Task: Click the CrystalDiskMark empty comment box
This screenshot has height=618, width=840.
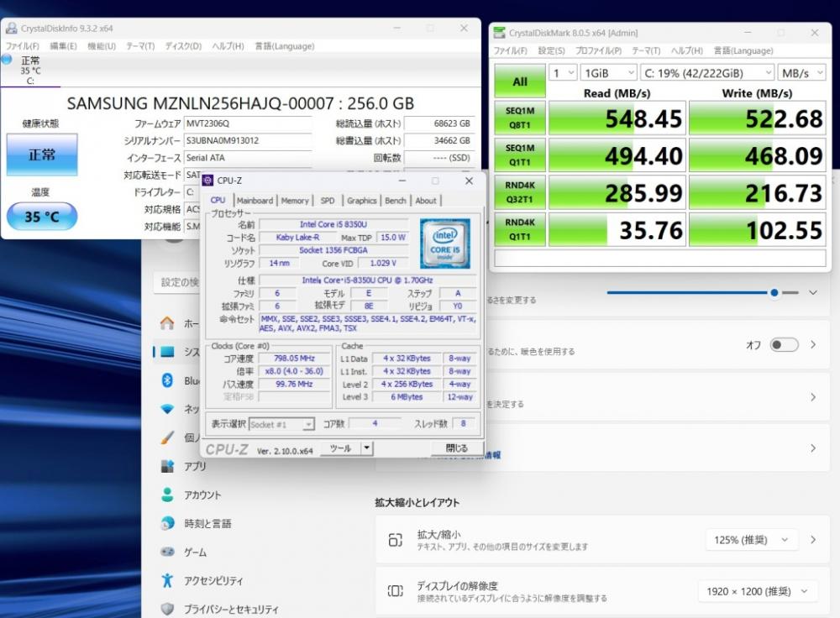Action: [x=659, y=258]
